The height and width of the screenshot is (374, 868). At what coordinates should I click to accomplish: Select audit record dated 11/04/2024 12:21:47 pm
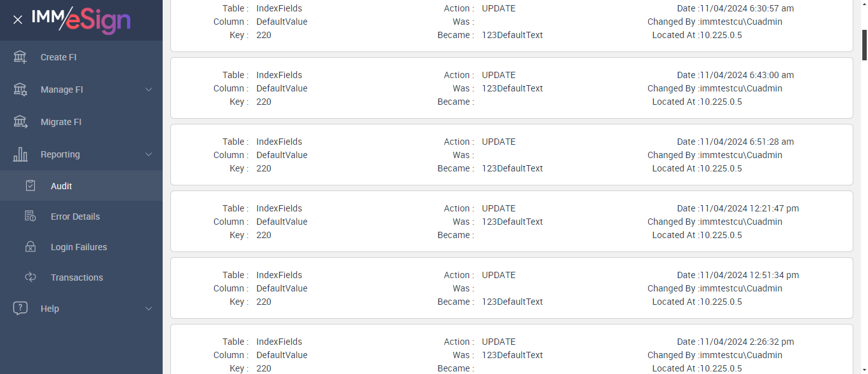tap(512, 222)
